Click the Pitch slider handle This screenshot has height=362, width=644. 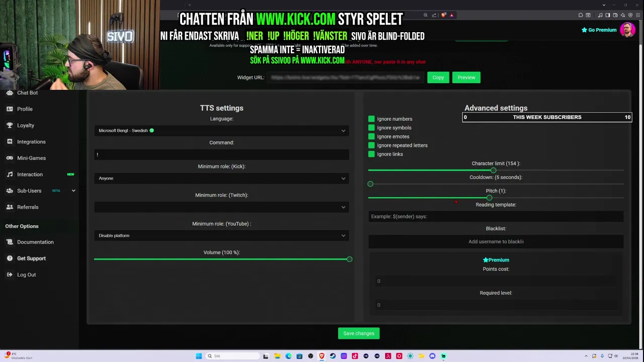coord(489,198)
